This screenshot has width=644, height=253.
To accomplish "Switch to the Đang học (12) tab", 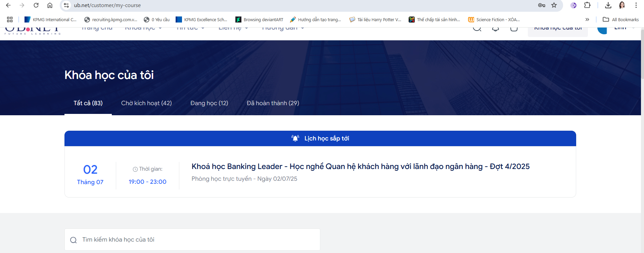I will coord(209,103).
